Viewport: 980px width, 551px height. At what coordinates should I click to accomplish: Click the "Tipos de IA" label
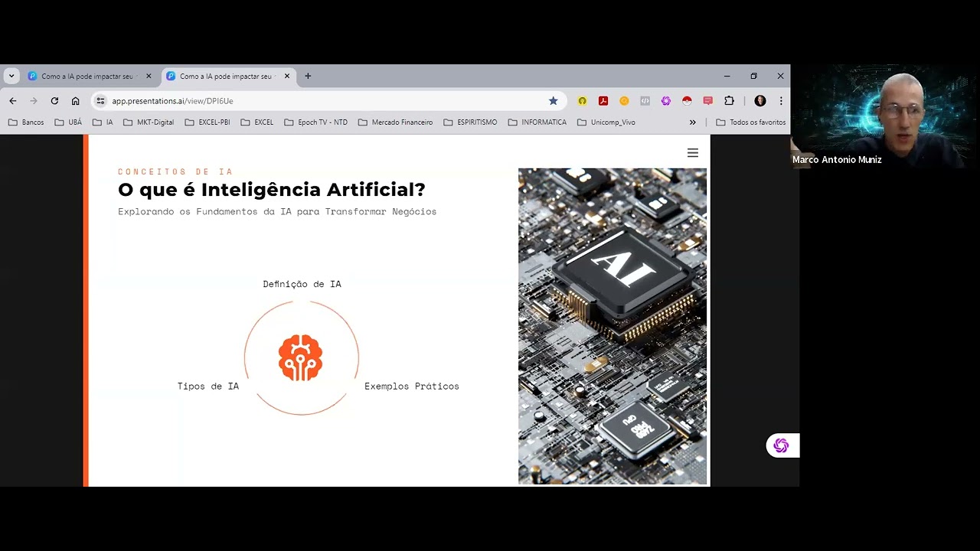point(208,386)
